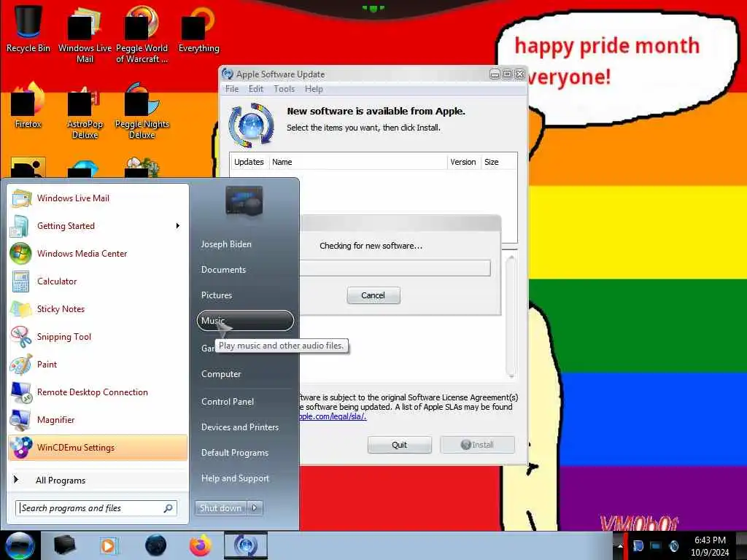Screen dimensions: 747x560
Task: Sort updates by Version column header
Action: pos(463,162)
